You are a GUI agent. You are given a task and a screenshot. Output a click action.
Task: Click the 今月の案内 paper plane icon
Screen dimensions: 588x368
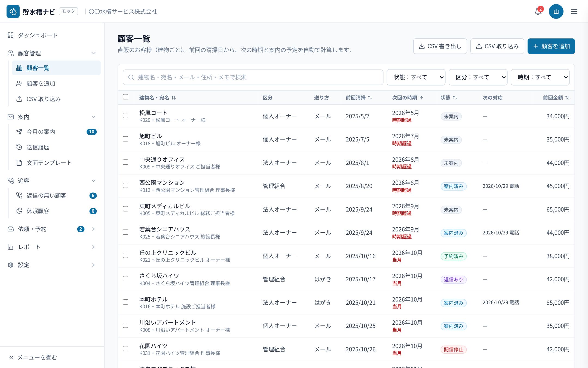[19, 132]
